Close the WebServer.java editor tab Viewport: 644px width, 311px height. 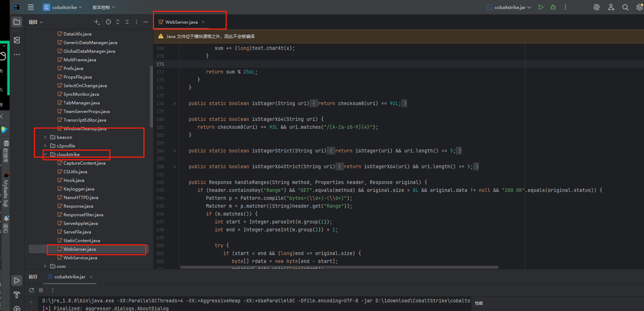click(203, 22)
